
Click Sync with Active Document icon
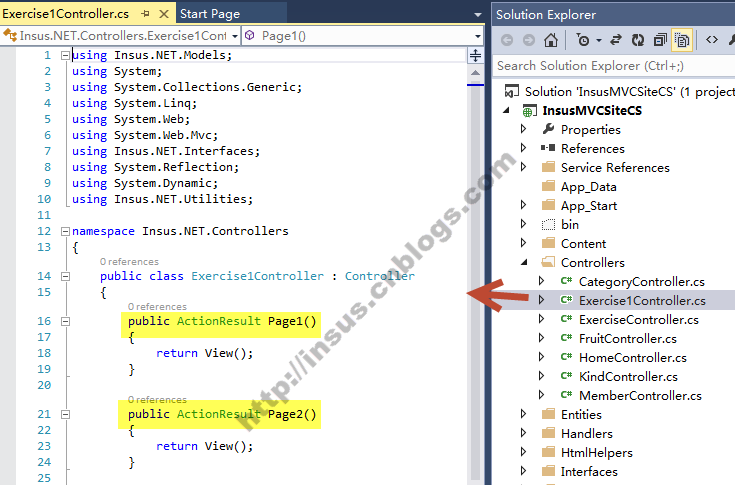click(615, 40)
